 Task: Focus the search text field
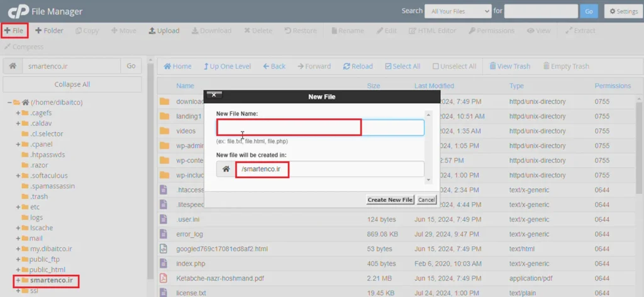tap(541, 11)
